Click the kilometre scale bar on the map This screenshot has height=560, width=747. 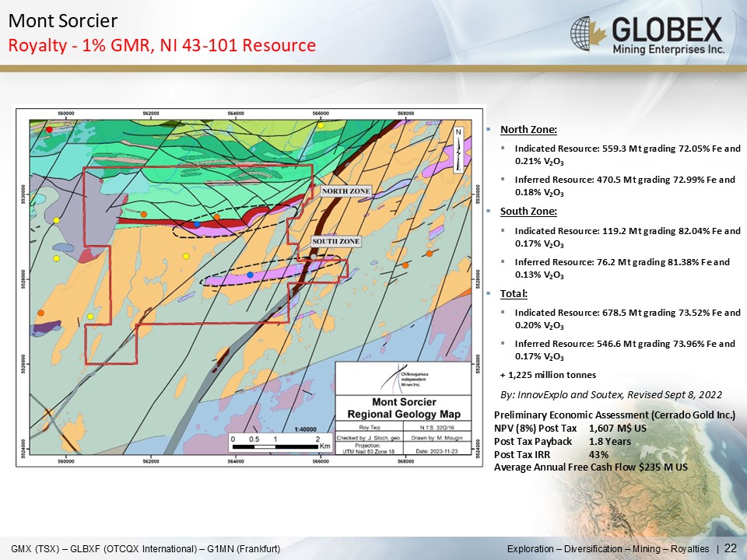click(x=275, y=446)
